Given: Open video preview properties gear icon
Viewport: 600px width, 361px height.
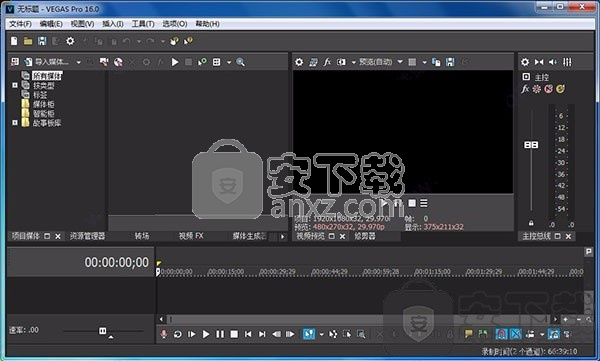Looking at the screenshot, I should [x=299, y=62].
